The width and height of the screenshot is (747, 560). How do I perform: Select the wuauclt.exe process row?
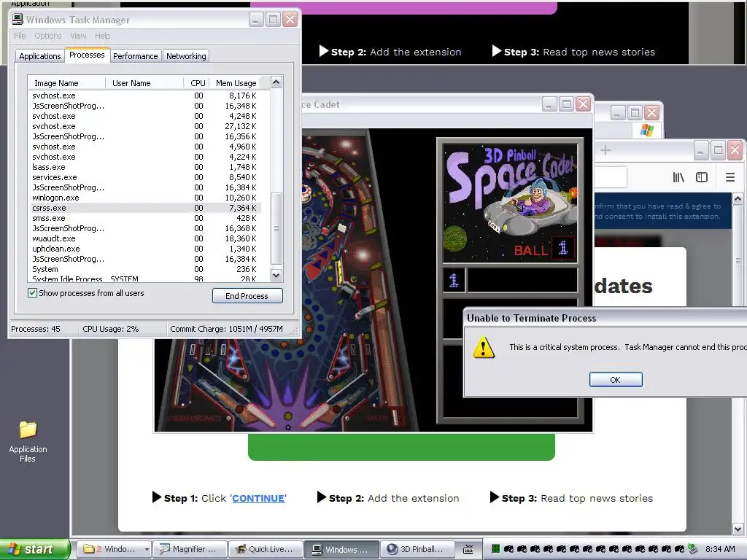point(145,238)
